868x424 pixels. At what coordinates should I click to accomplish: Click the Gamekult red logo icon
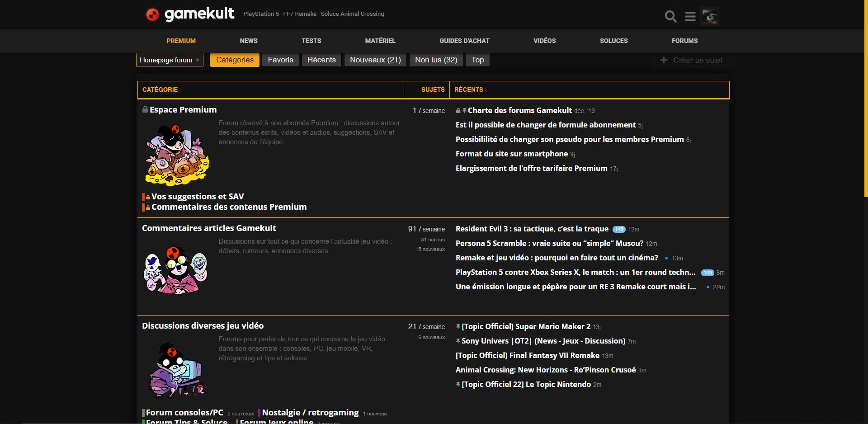pyautogui.click(x=153, y=14)
